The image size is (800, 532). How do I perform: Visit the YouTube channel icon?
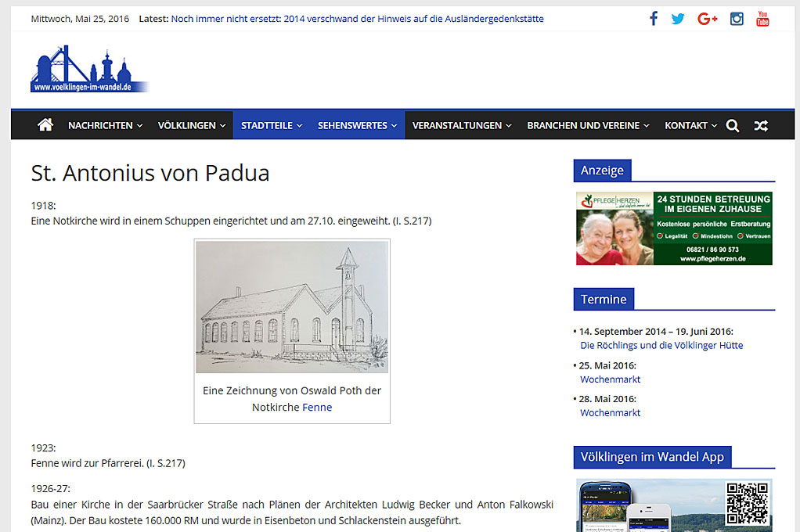(762, 19)
